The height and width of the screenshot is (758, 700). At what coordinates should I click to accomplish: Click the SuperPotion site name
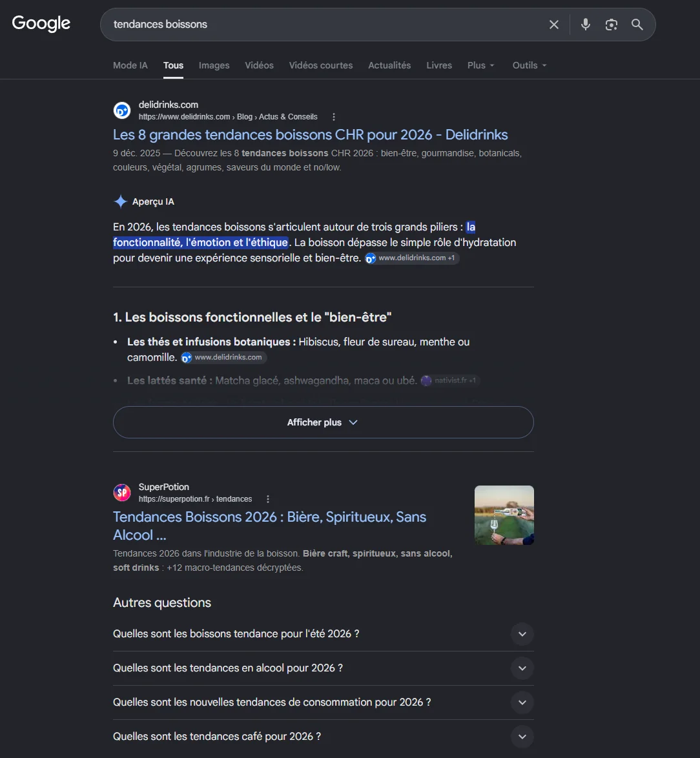[x=163, y=487]
